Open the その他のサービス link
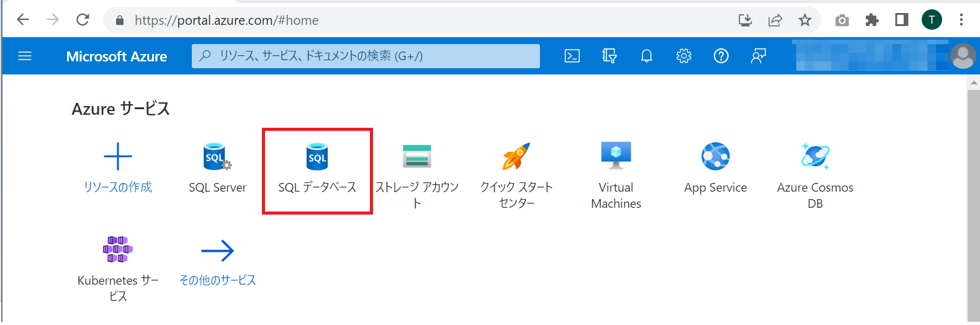 (x=218, y=280)
